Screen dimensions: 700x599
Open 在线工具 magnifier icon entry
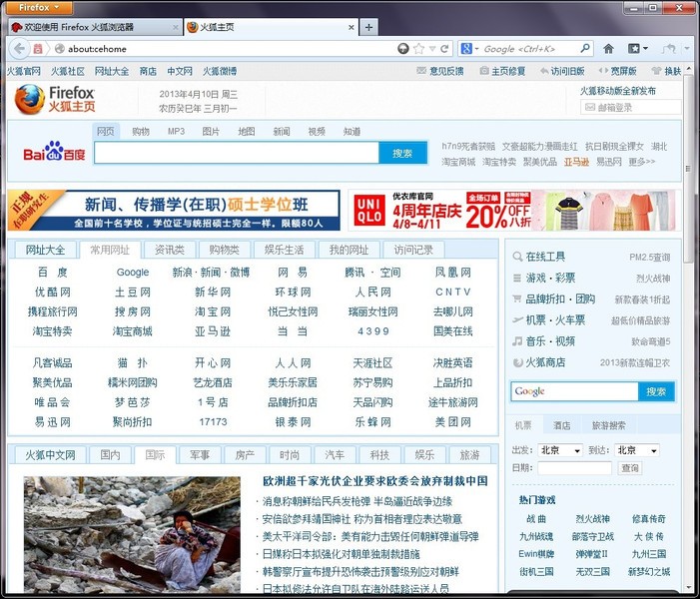pos(517,257)
